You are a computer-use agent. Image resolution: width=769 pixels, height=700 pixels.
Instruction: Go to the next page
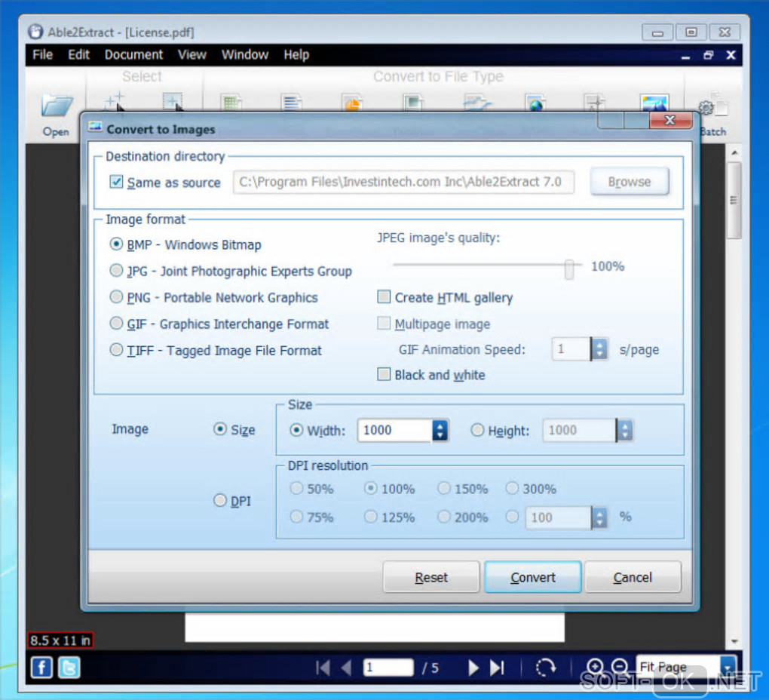pos(473,668)
